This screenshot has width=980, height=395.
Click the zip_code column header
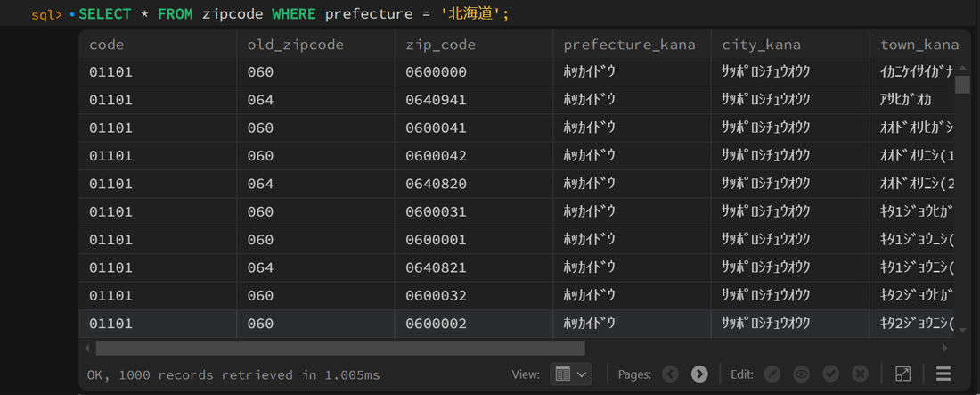click(441, 45)
